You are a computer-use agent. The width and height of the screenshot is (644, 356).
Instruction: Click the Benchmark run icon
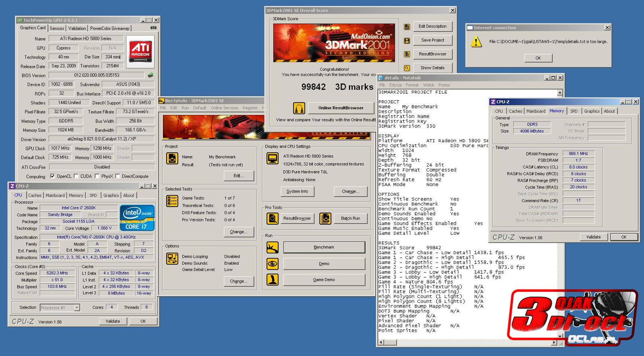point(272,247)
